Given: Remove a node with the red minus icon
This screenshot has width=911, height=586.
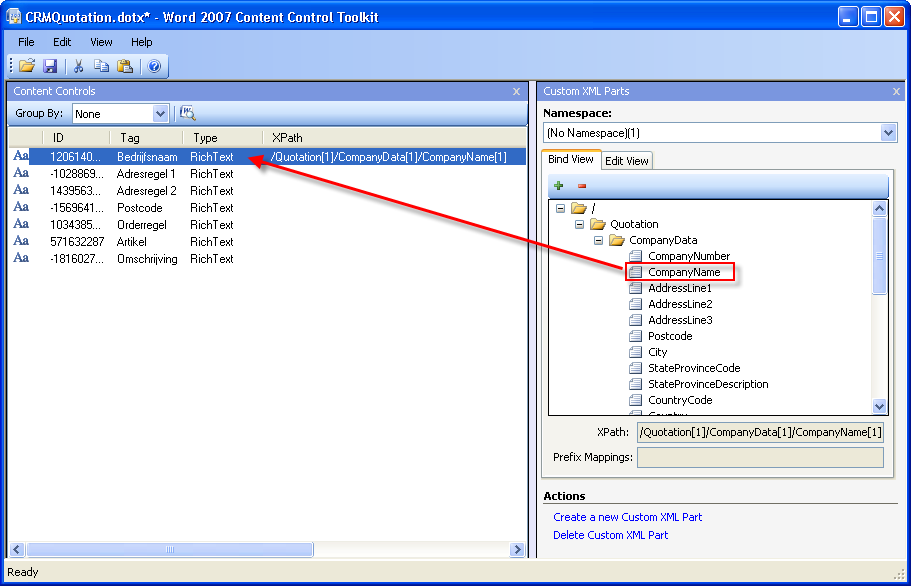Looking at the screenshot, I should 582,186.
